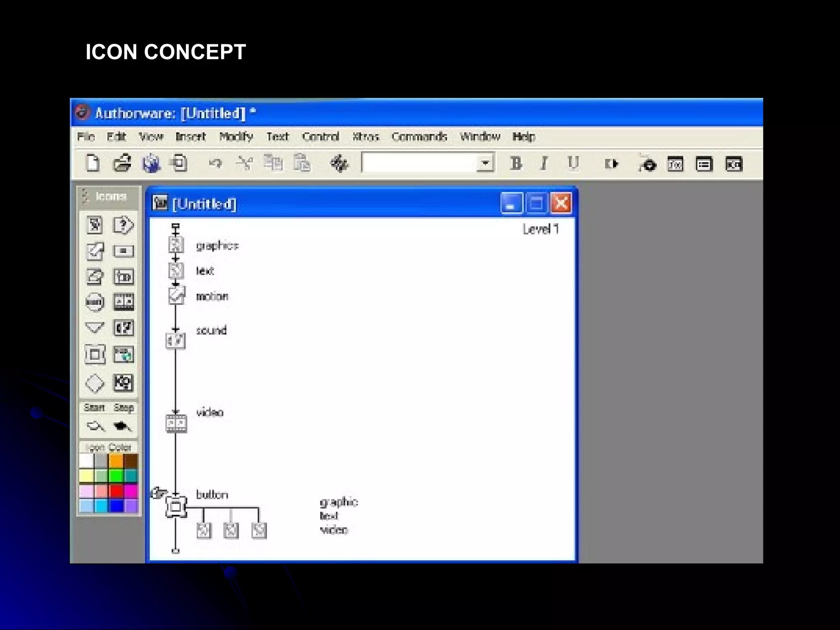Click the Start flag icon

(95, 427)
